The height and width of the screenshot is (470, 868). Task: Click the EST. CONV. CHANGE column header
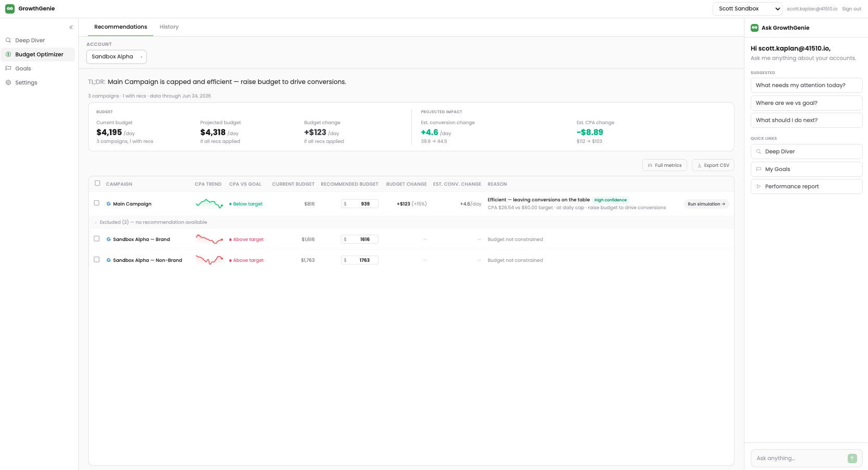tap(457, 184)
